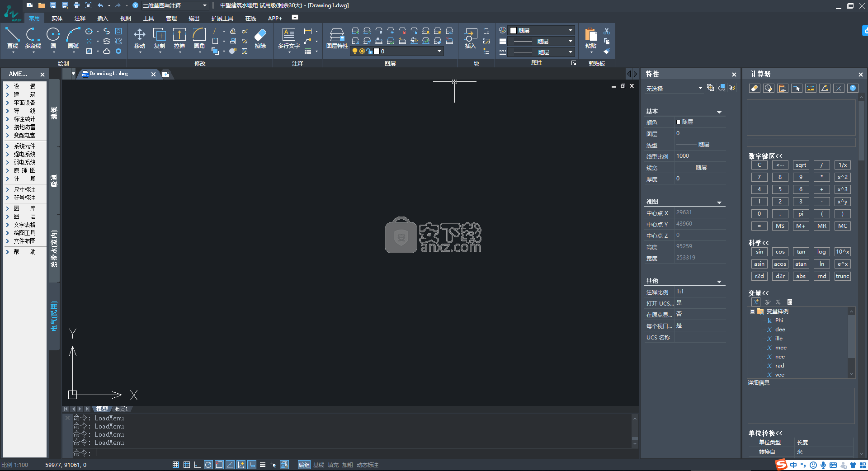Click the angle measurement icon in calculator
This screenshot has height=471, width=868.
[825, 88]
